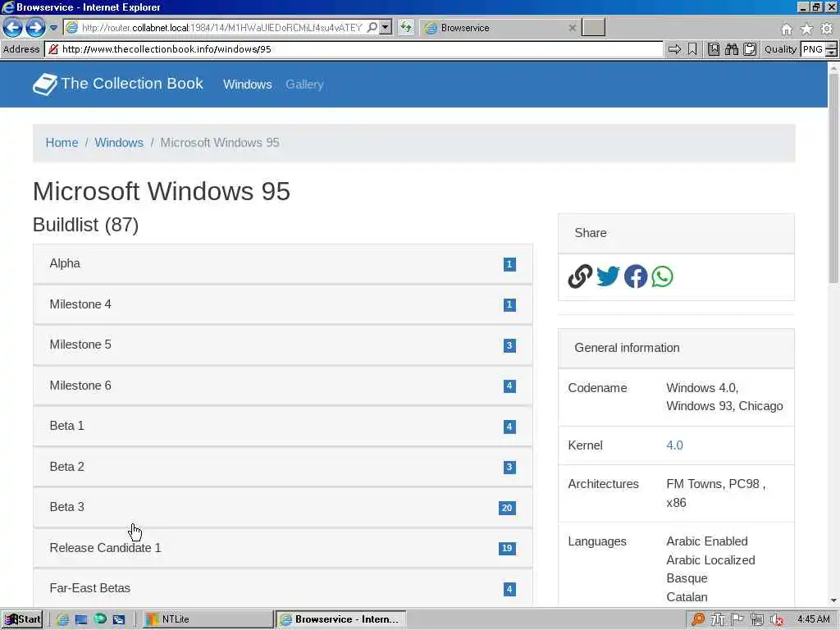The height and width of the screenshot is (630, 840).
Task: Follow the Windows breadcrumb link
Action: pos(119,143)
